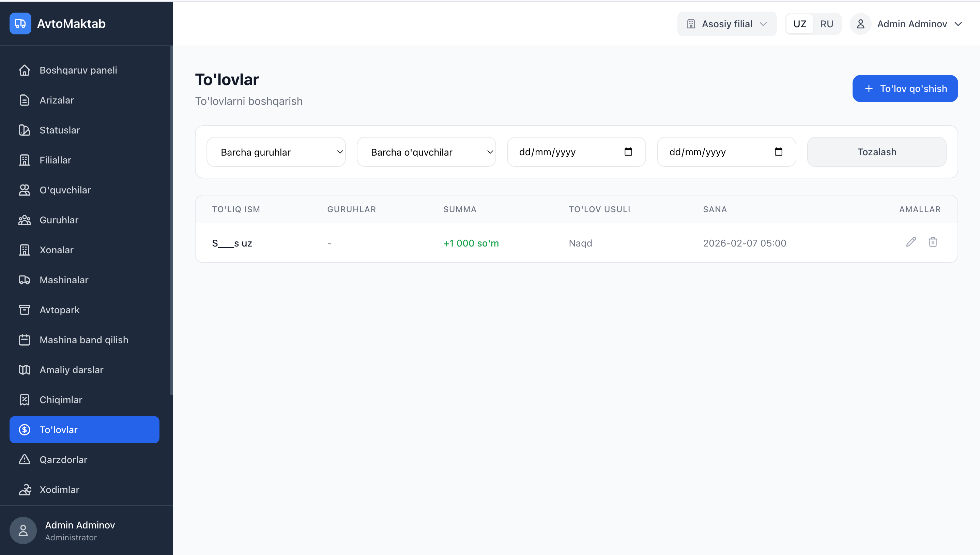This screenshot has width=980, height=555.
Task: Click the user avatar icon in header
Action: point(860,24)
